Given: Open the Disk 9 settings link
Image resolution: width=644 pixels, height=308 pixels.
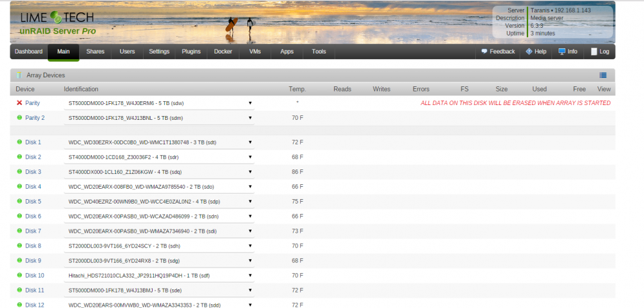Looking at the screenshot, I should coord(33,260).
